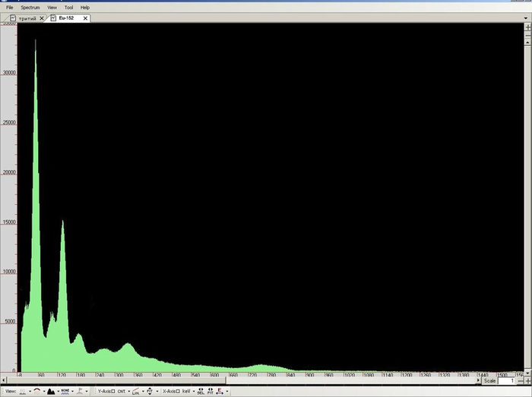Toggle LIN linear scale mode

[135, 391]
